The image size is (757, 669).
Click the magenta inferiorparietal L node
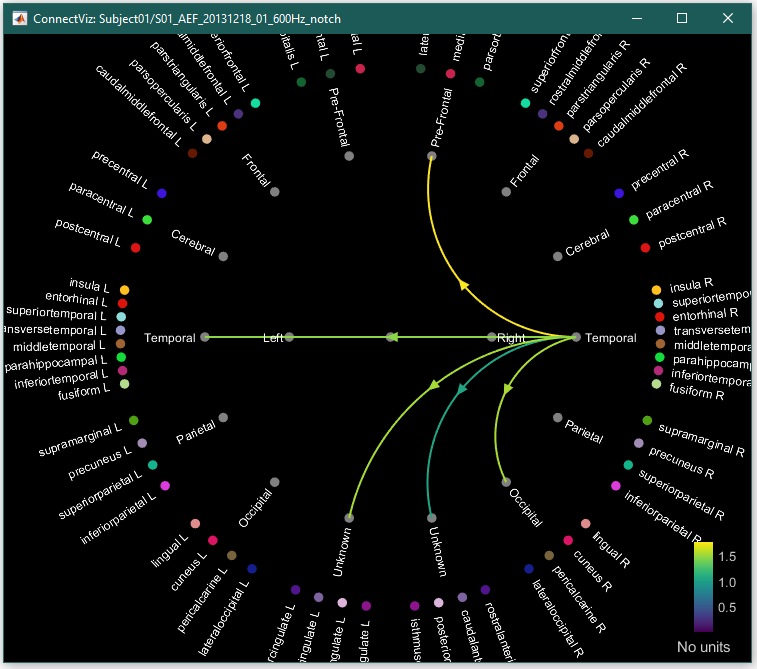click(165, 486)
